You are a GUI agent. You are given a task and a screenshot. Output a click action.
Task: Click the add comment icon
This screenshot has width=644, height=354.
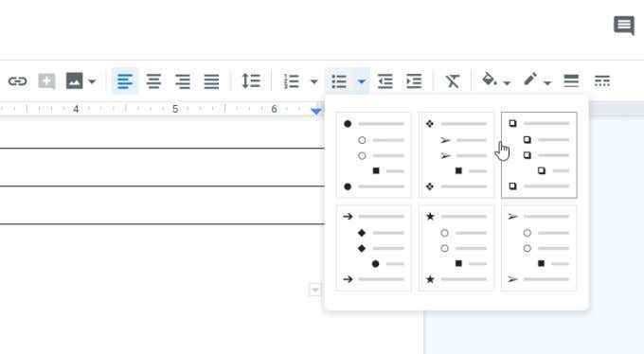tap(46, 80)
